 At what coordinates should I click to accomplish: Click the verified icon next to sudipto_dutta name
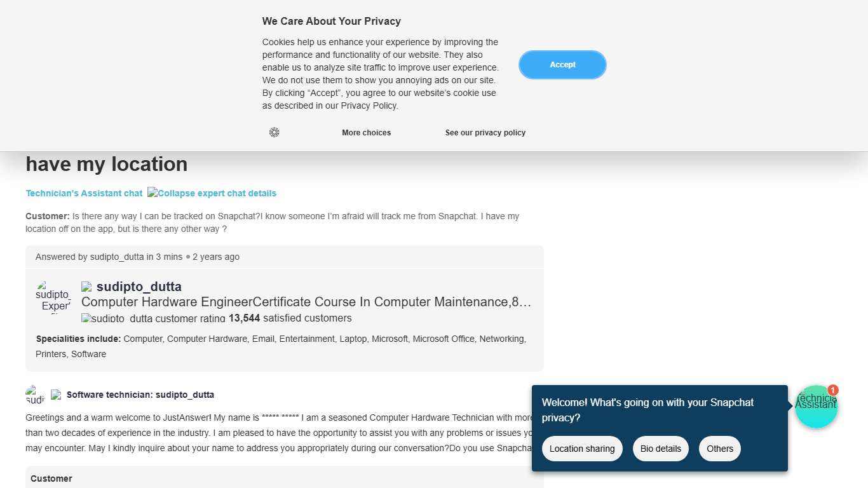(x=86, y=287)
